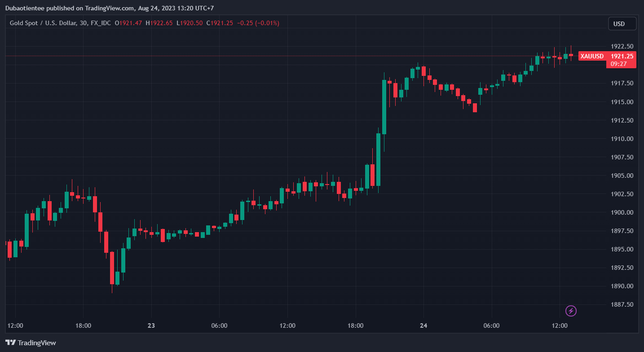
Task: Click the 1887.50 price axis label
Action: pos(622,304)
